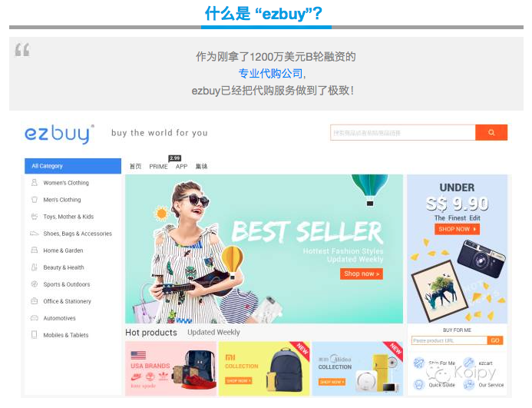Choose the Sports & Outdoors ball icon
The image size is (532, 408).
coord(35,284)
